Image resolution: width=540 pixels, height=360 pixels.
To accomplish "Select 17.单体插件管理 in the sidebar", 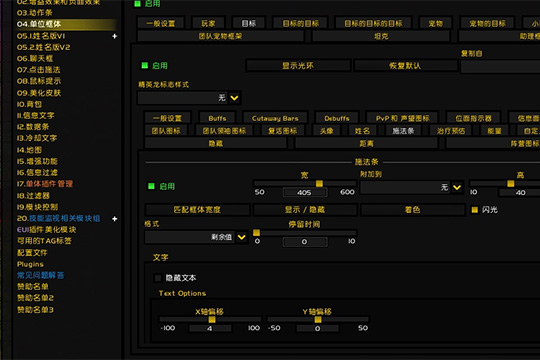I will [45, 184].
